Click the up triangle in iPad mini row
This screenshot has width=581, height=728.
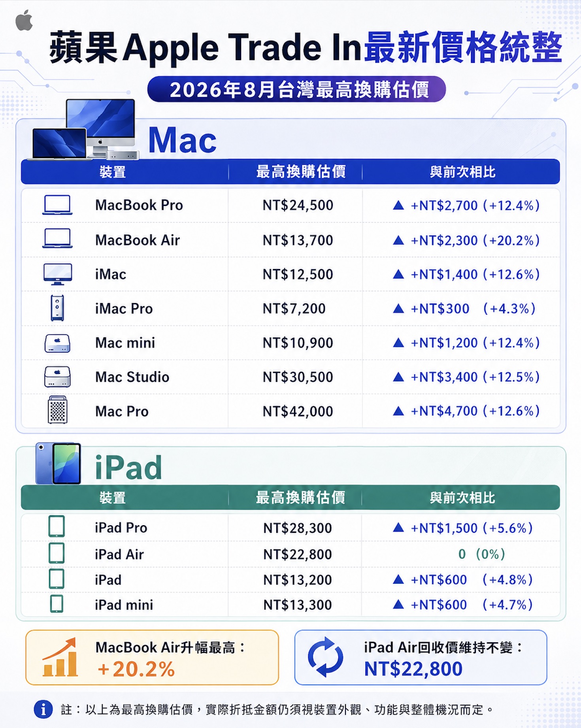tap(398, 604)
